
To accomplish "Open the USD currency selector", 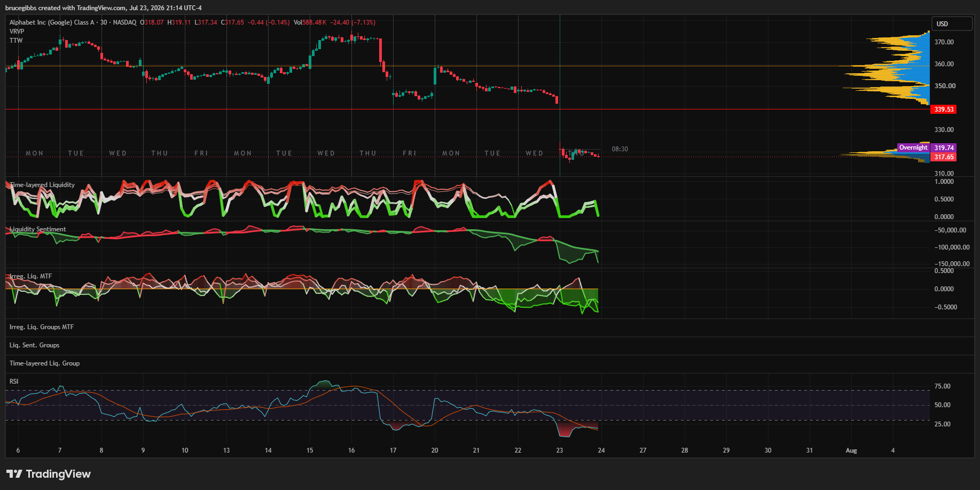I will click(x=952, y=24).
